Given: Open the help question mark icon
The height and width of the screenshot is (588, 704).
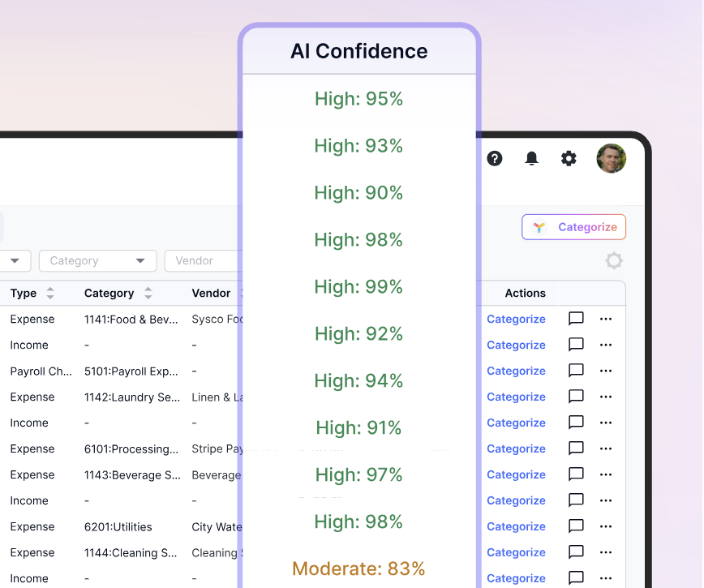Looking at the screenshot, I should coord(495,158).
